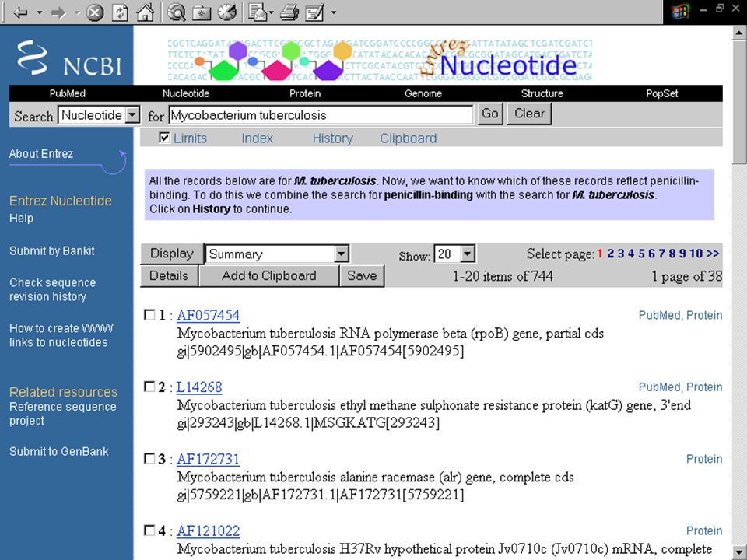Image resolution: width=747 pixels, height=560 pixels.
Task: Open How to create WWW links to nucleotides
Action: [x=61, y=335]
